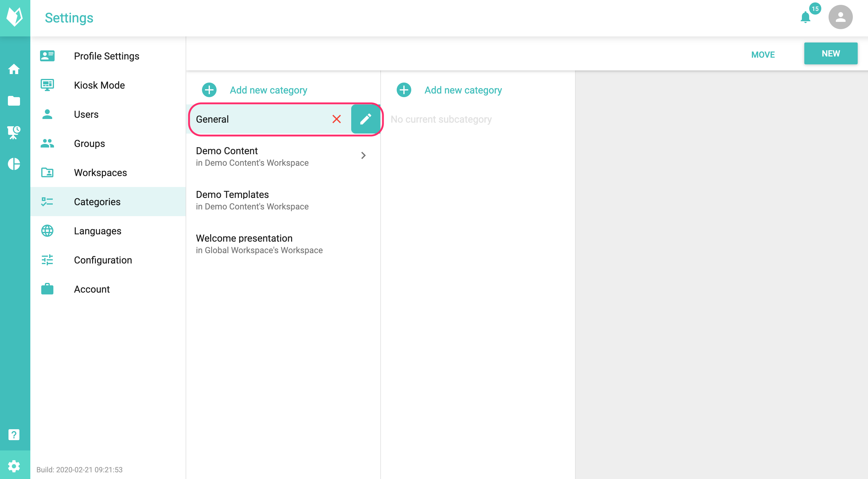This screenshot has width=868, height=479.
Task: Open analytics pie chart icon in the rail
Action: click(14, 164)
